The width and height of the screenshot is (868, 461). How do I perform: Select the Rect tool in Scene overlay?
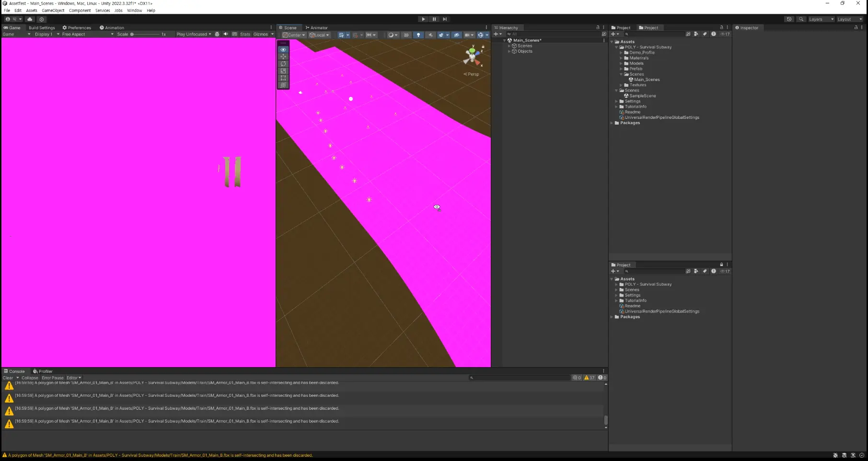pyautogui.click(x=283, y=78)
